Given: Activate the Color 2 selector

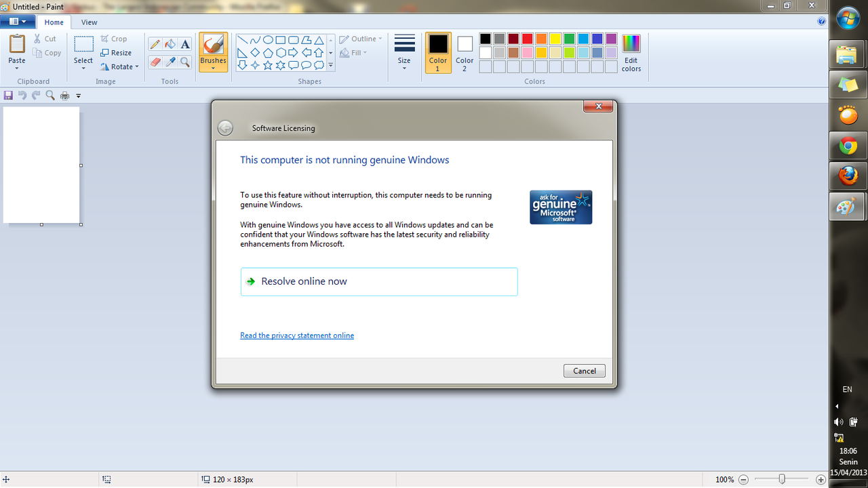Looking at the screenshot, I should [x=465, y=53].
